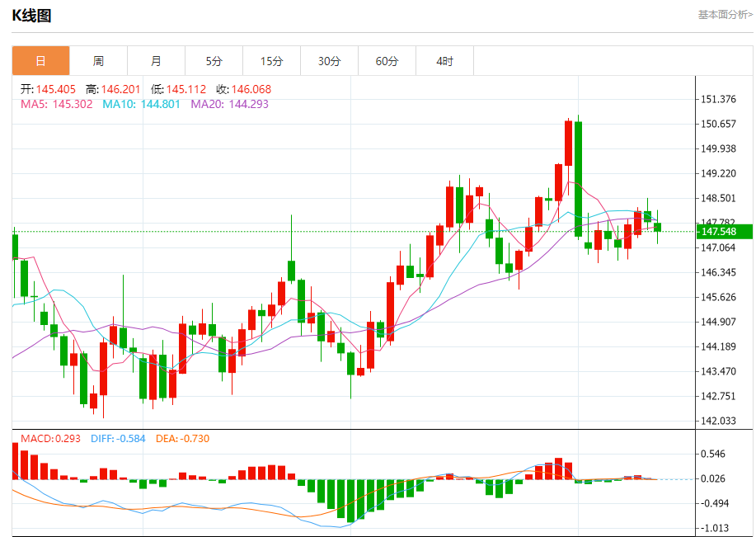The width and height of the screenshot is (756, 537).
Task: Open the 基本面分析 link
Action: [725, 15]
